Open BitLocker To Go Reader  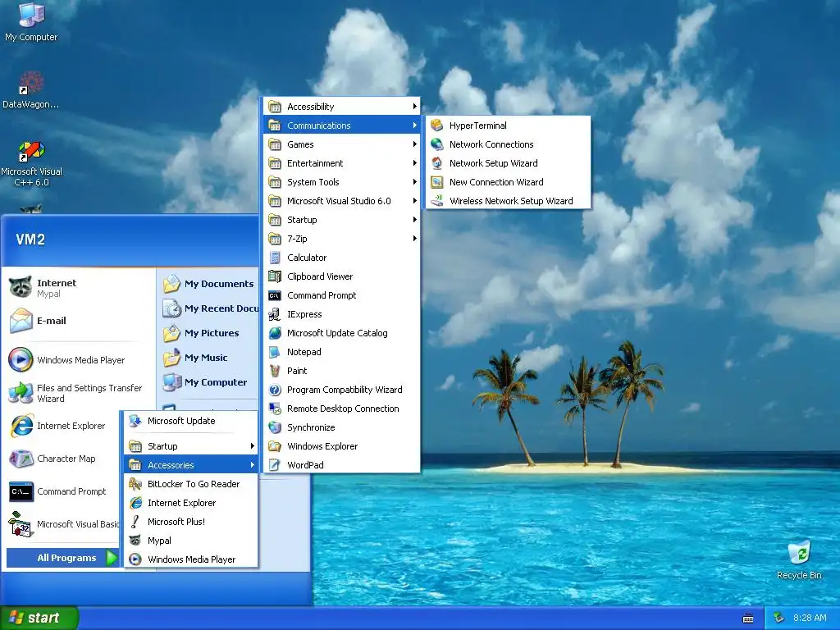coord(190,484)
